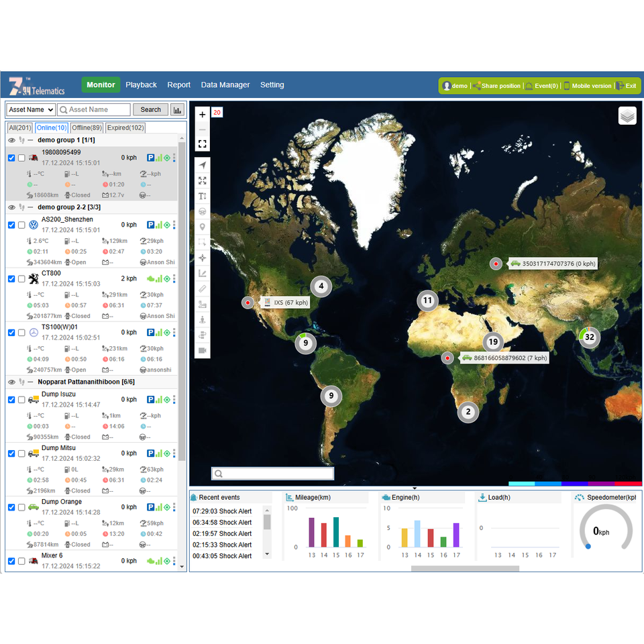Toggle visibility eye for Nopparat Pattananithiboon group

click(x=11, y=382)
